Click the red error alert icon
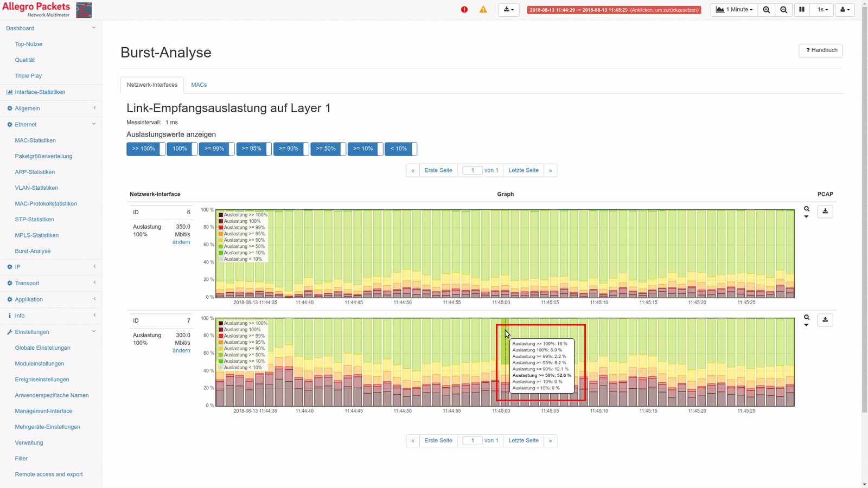The image size is (868, 488). pyautogui.click(x=464, y=10)
